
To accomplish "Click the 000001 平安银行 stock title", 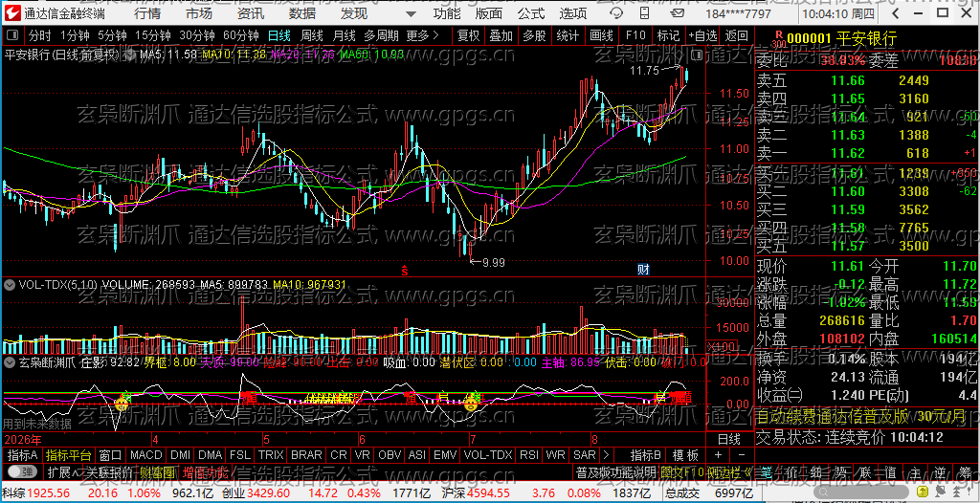I will pos(841,39).
